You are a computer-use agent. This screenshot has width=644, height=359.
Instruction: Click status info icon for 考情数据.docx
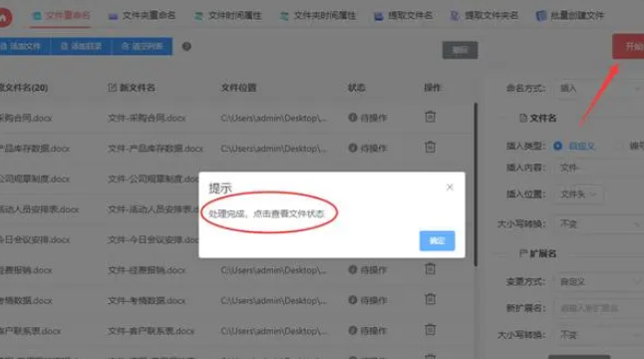click(x=352, y=300)
